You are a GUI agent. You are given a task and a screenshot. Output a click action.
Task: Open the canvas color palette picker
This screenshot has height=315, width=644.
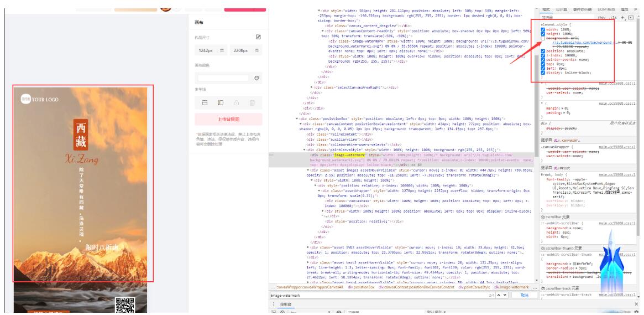click(257, 78)
